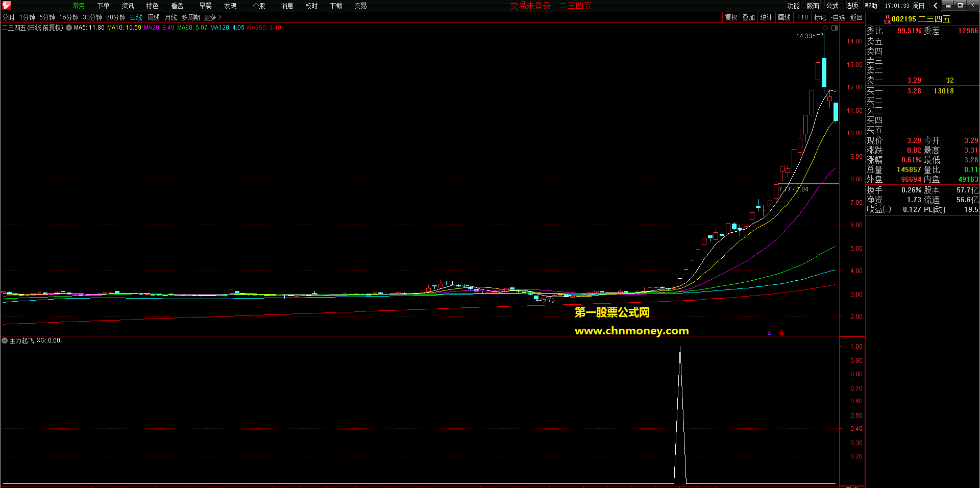Open the 特色 menu
The image size is (980, 488).
[x=152, y=6]
